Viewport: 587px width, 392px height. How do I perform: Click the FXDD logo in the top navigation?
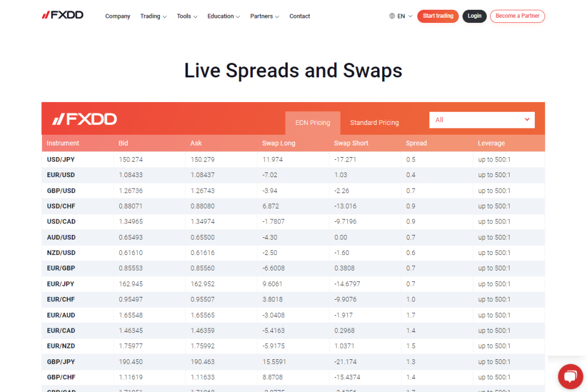point(62,15)
